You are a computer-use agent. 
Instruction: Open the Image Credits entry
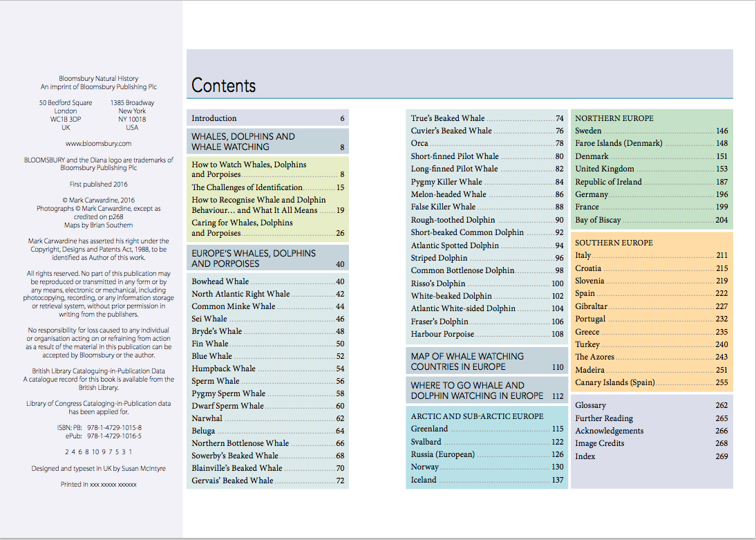[652, 443]
